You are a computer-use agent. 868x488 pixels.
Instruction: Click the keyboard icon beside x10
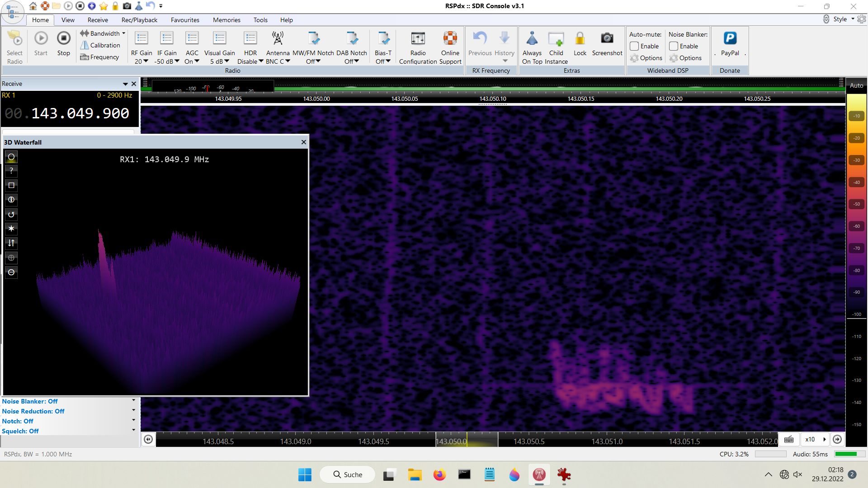coord(789,439)
